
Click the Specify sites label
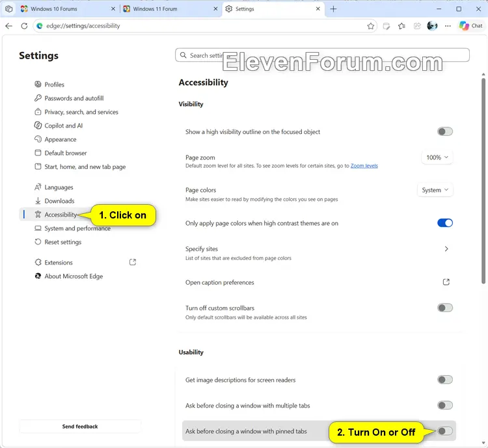click(202, 249)
